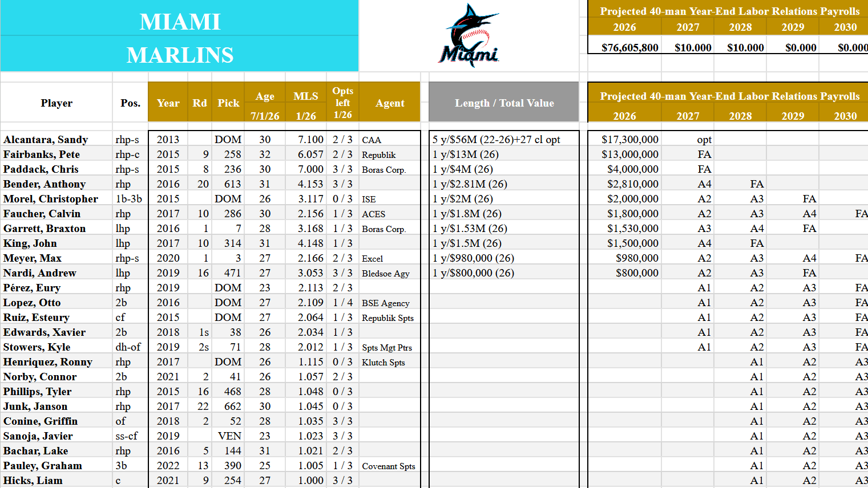Viewport: 868px width, 488px height.
Task: Select the $800,000 salary cell
Action: pyautogui.click(x=624, y=273)
